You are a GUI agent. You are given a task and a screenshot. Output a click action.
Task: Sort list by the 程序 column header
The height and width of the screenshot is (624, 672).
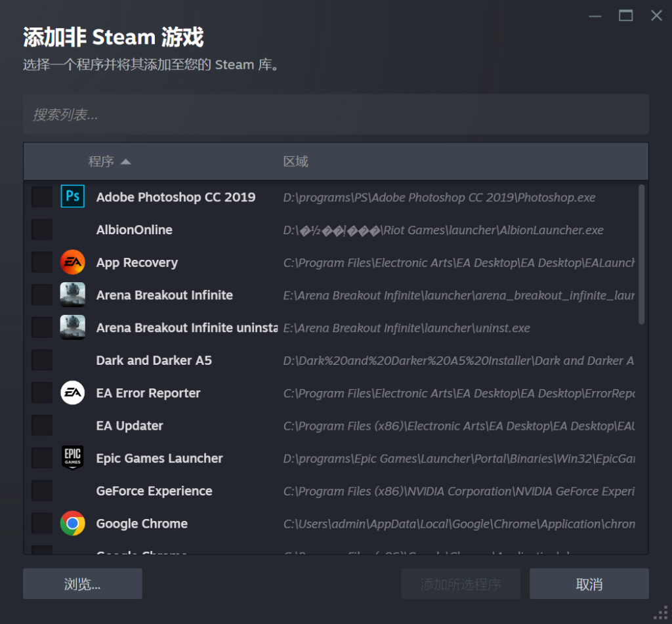tap(100, 161)
